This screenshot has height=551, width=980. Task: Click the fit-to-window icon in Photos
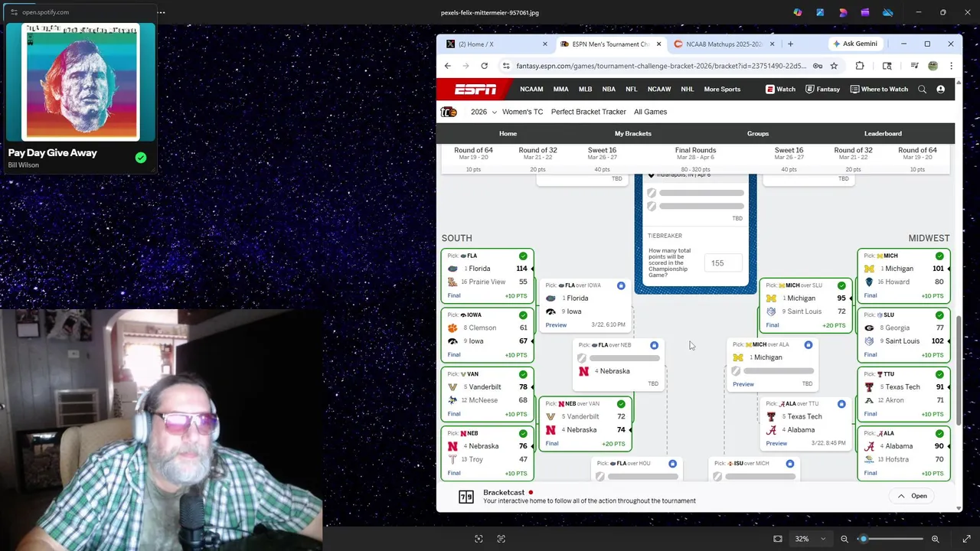778,539
